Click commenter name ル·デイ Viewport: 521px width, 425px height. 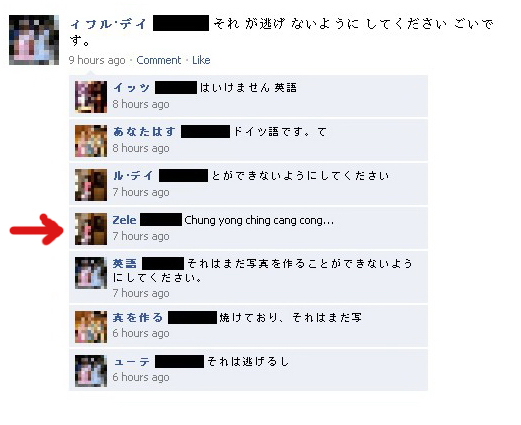(133, 176)
